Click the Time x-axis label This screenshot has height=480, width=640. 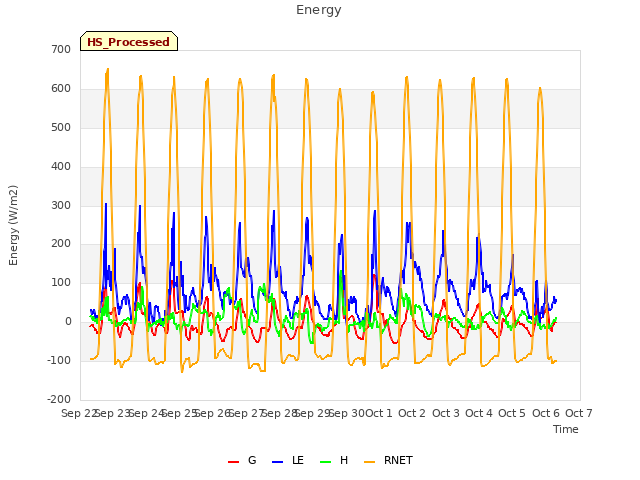point(565,429)
